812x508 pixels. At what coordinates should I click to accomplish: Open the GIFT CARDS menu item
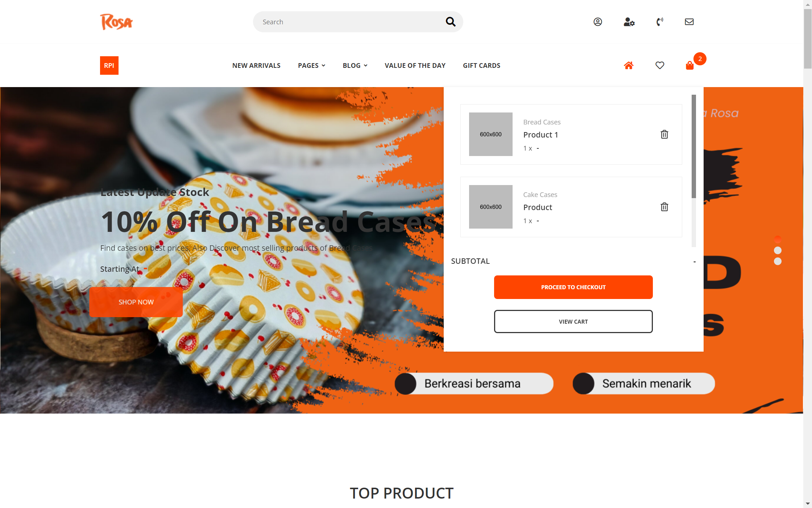[x=481, y=65]
